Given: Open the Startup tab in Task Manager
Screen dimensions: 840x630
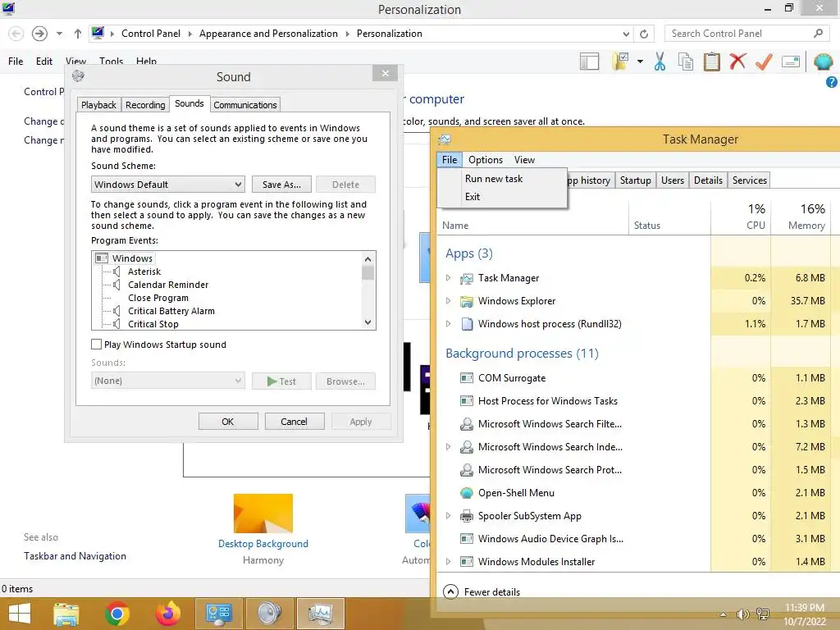Looking at the screenshot, I should pyautogui.click(x=636, y=180).
